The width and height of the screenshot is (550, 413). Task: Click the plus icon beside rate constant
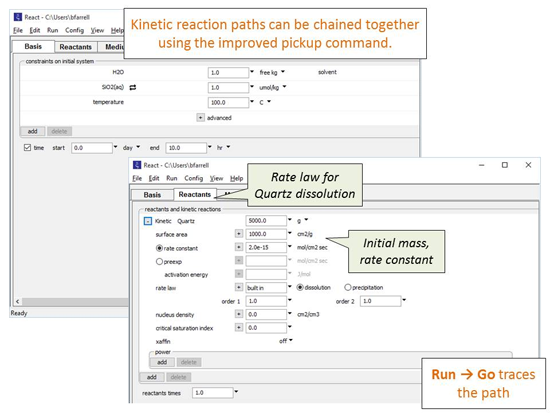point(239,247)
